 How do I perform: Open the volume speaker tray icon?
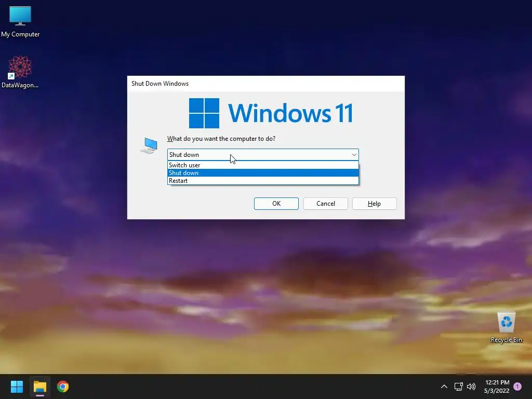tap(471, 387)
